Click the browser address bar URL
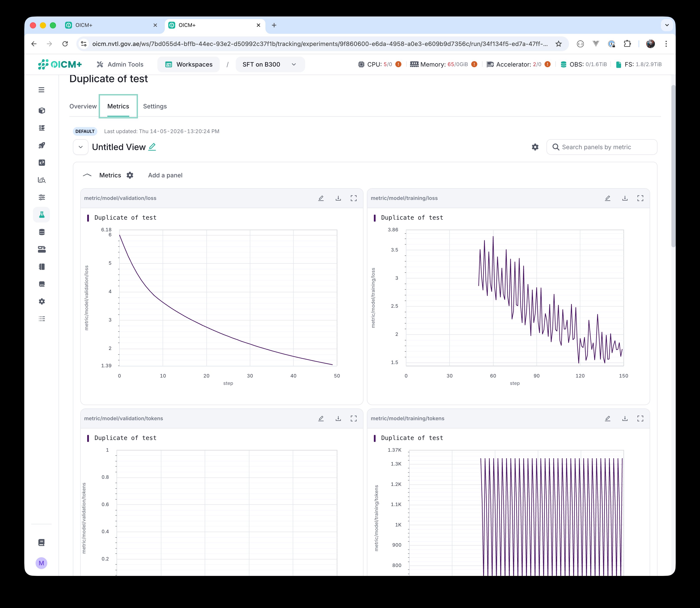The image size is (700, 608). (320, 44)
